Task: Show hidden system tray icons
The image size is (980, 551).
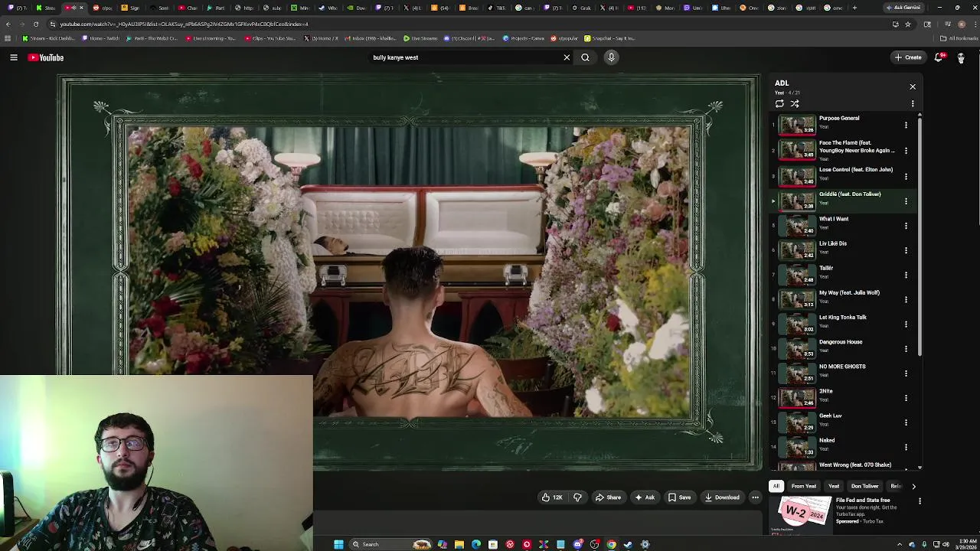Action: [900, 544]
